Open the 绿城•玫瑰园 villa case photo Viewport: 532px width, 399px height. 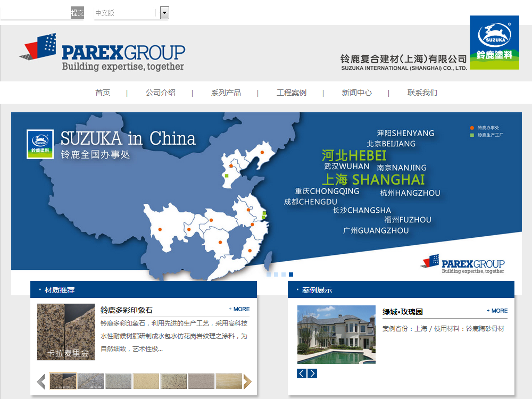tap(336, 334)
